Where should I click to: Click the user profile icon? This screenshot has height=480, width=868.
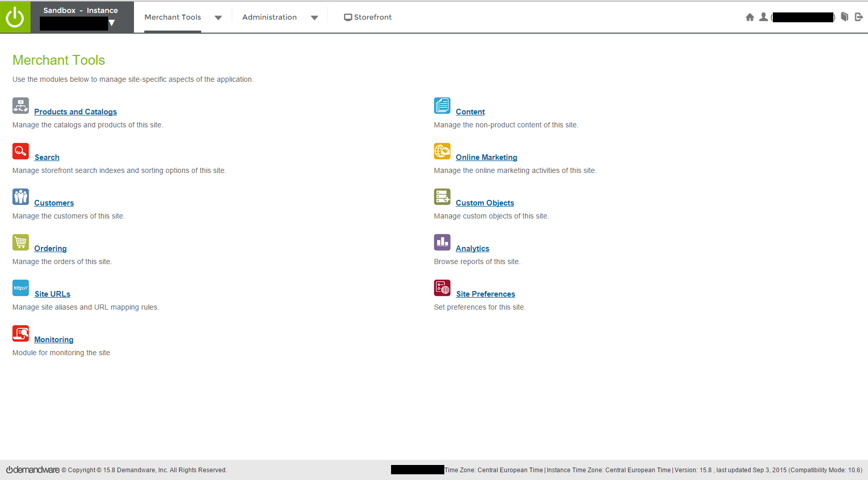point(763,17)
